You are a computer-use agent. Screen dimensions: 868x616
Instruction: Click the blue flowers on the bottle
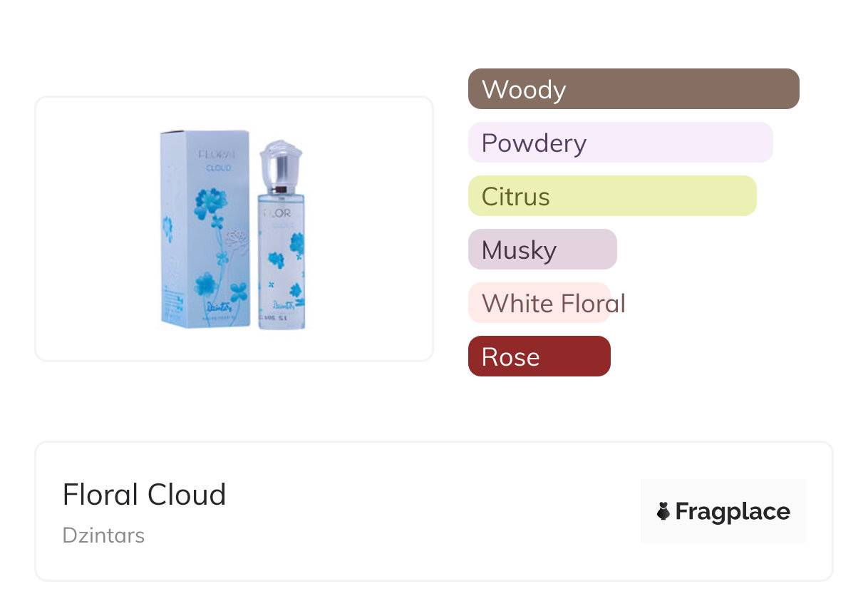(x=294, y=246)
